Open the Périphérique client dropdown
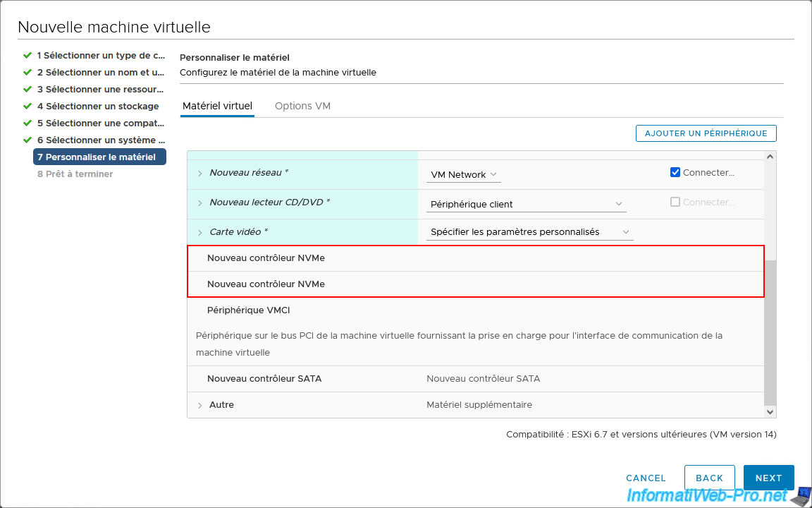 point(526,205)
